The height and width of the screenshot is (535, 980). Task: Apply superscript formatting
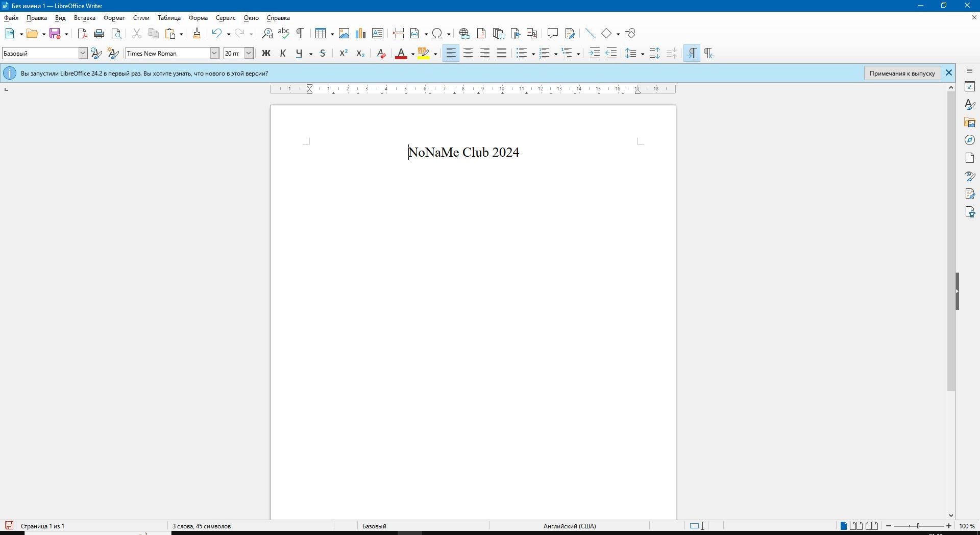coord(344,54)
